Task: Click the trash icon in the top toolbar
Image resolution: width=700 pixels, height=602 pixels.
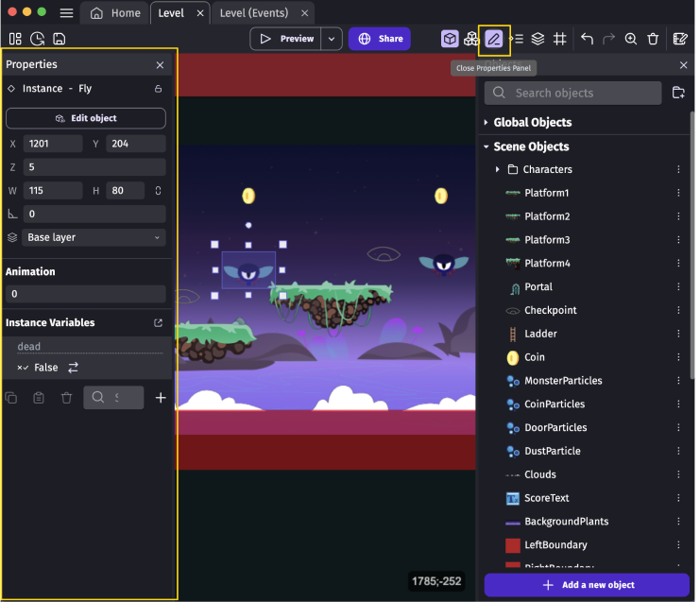Action: coord(653,39)
